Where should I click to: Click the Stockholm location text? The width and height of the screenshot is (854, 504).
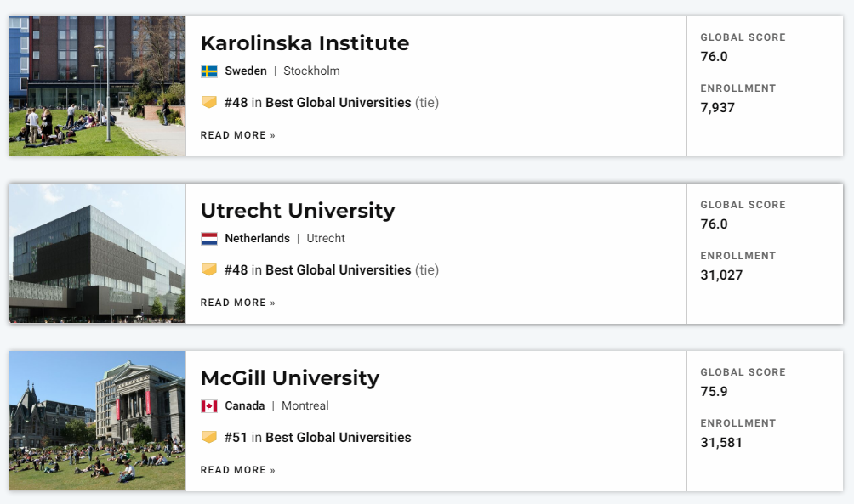tap(311, 71)
